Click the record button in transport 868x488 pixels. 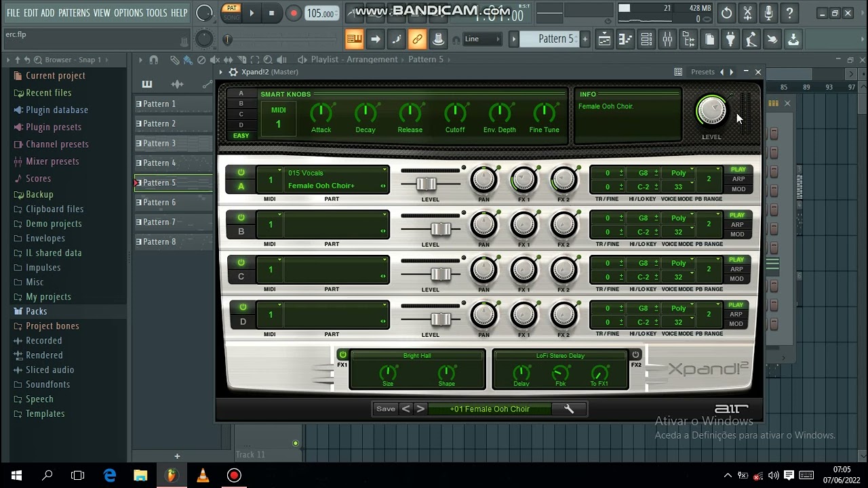293,13
